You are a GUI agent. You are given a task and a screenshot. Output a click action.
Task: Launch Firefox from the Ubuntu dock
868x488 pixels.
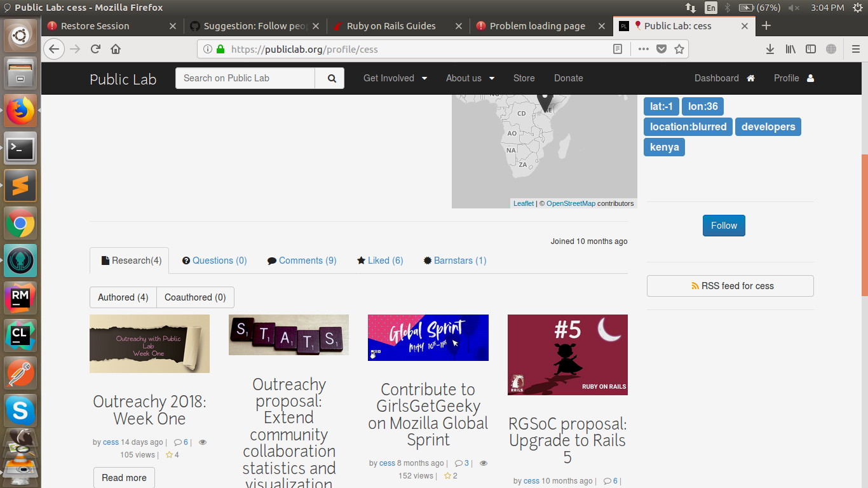pyautogui.click(x=20, y=111)
